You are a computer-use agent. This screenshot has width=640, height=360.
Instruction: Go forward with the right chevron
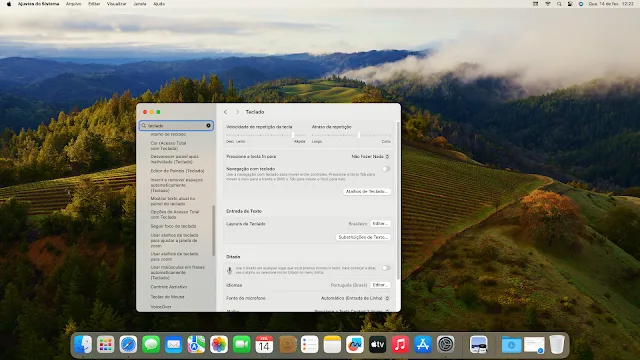tap(238, 112)
